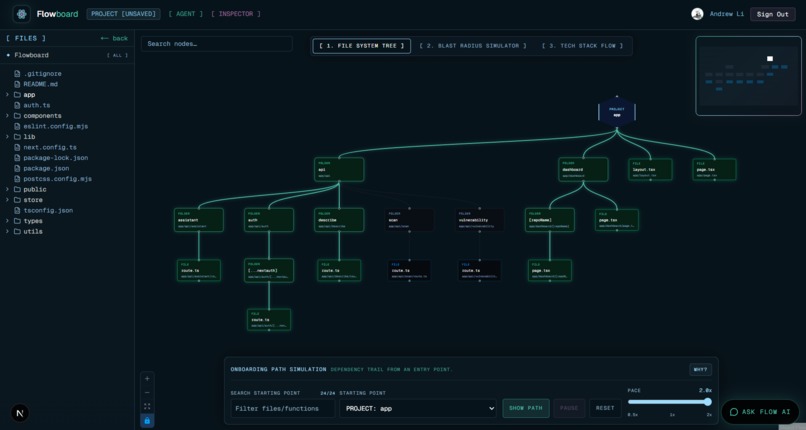
Task: Select the api folder node
Action: coord(339,170)
